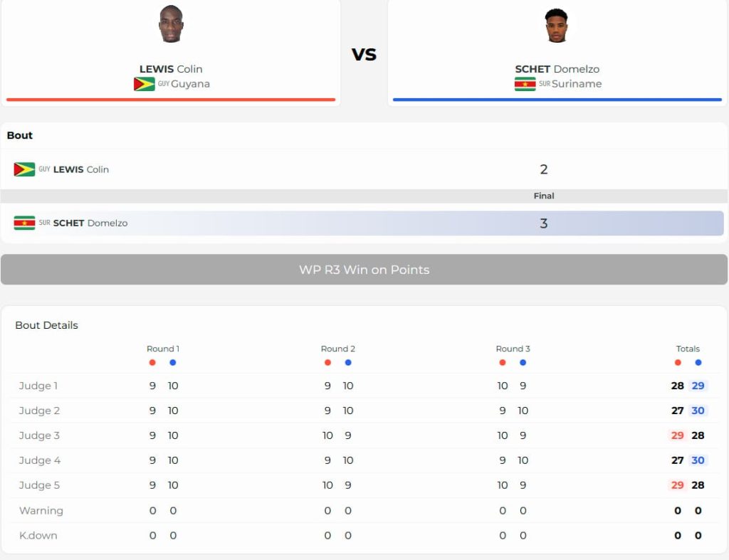
Task: Click the Judge 1 row label
Action: (38, 386)
